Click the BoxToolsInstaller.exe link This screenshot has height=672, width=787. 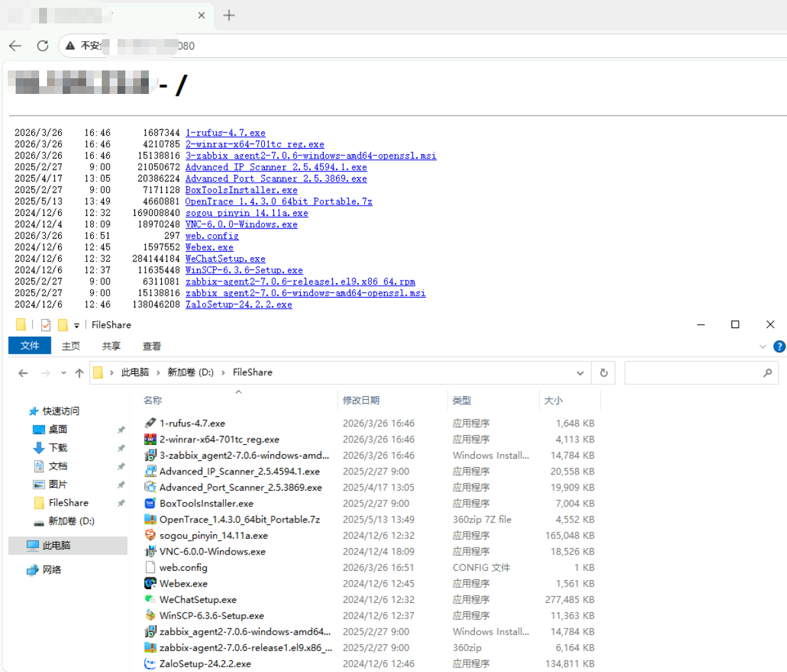(241, 190)
